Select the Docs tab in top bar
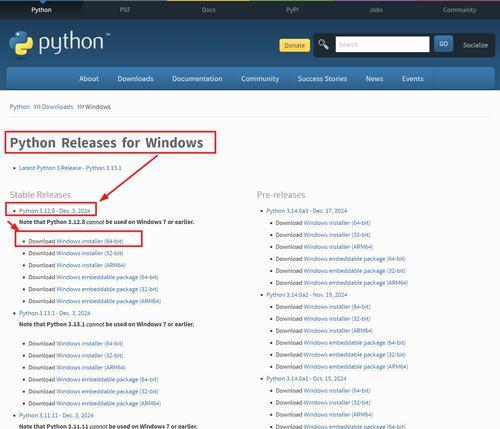Screen dimensions: 500x429 209,10
